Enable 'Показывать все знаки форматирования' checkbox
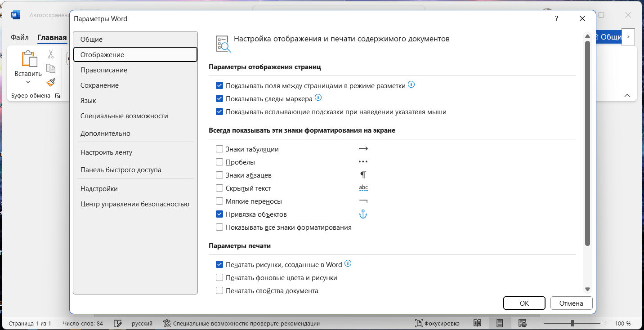This screenshot has height=330, width=644. pos(219,227)
